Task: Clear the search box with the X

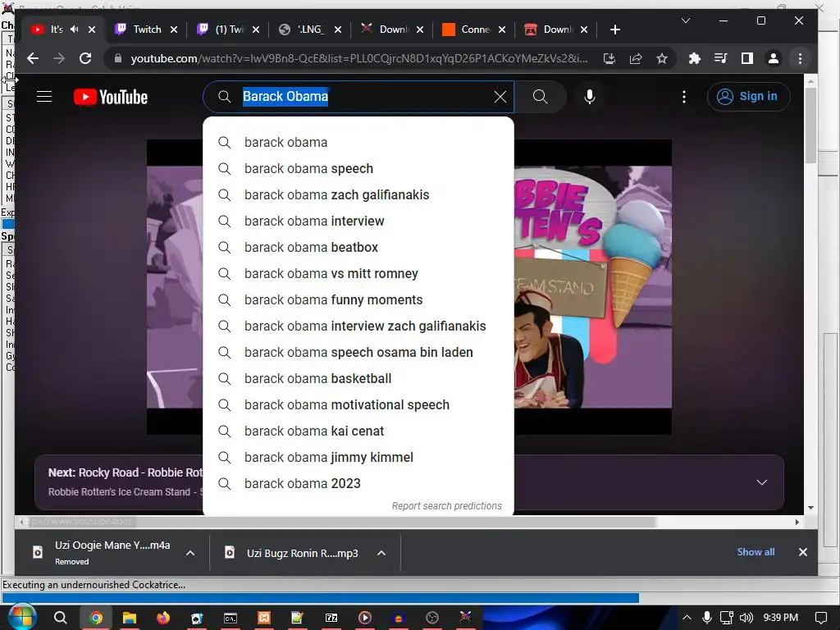Action: point(500,97)
